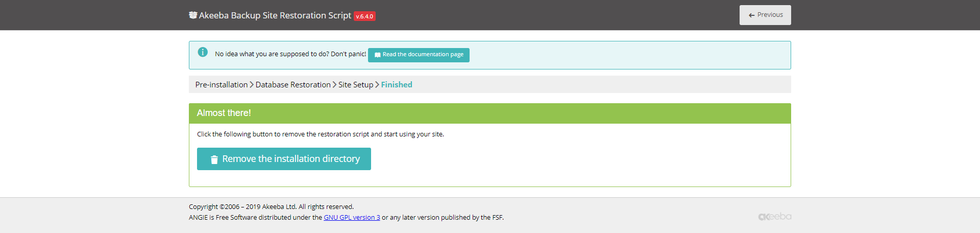Viewport: 980px width, 233px height.
Task: Click the grey Akeeba logo in footer
Action: 775,217
